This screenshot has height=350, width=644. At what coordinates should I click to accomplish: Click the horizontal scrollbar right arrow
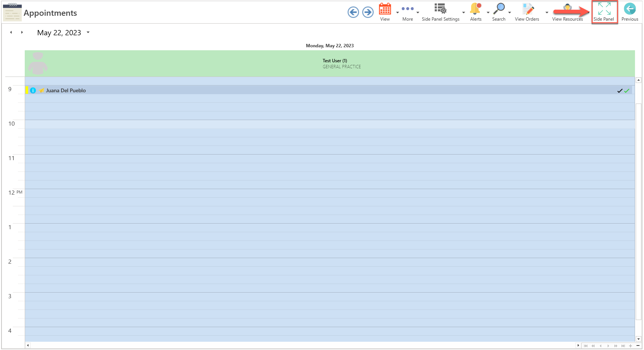coord(578,345)
